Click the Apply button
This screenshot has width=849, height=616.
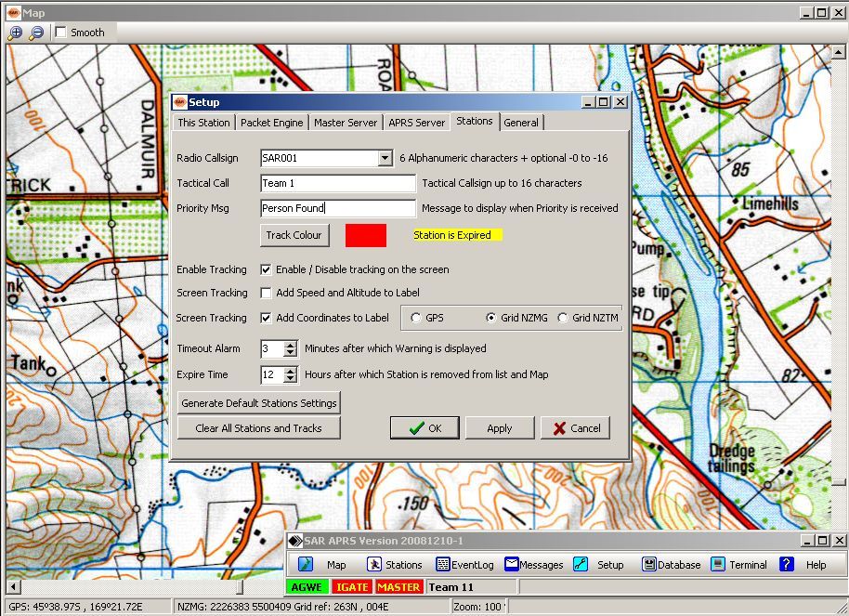click(x=499, y=428)
